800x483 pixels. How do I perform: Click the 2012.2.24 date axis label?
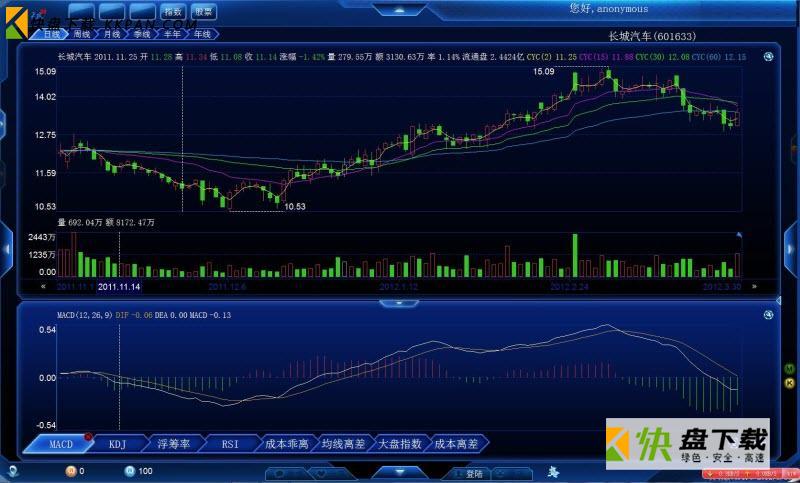(569, 287)
